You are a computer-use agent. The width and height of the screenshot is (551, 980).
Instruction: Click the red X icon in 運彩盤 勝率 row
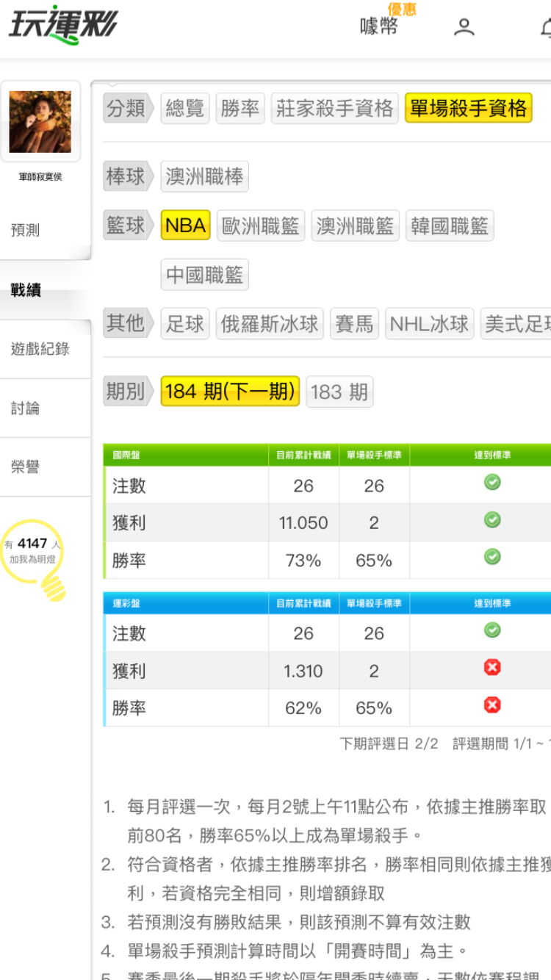492,705
